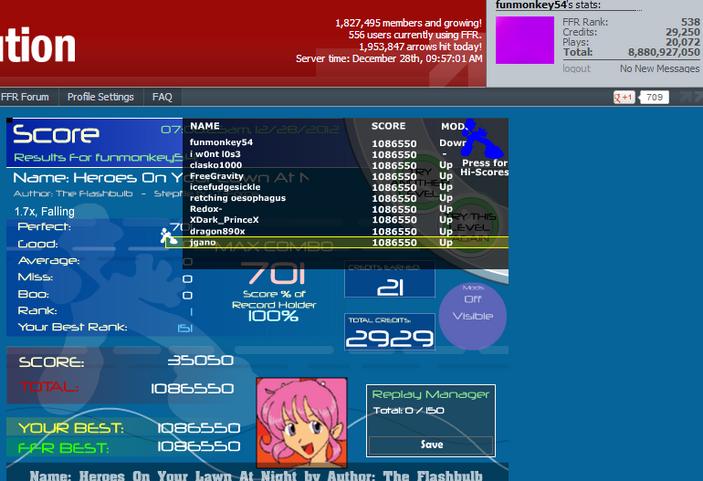The height and width of the screenshot is (481, 703).
Task: Click the white dancer icon beside jgano row
Action: pos(168,236)
